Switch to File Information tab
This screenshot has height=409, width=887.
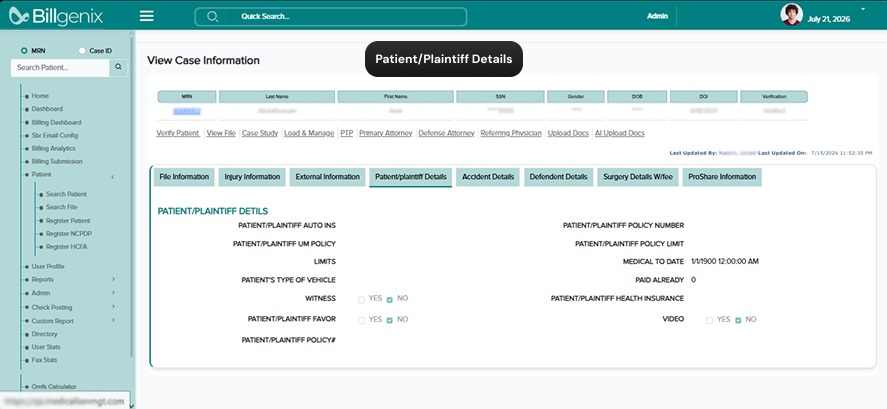click(x=184, y=177)
